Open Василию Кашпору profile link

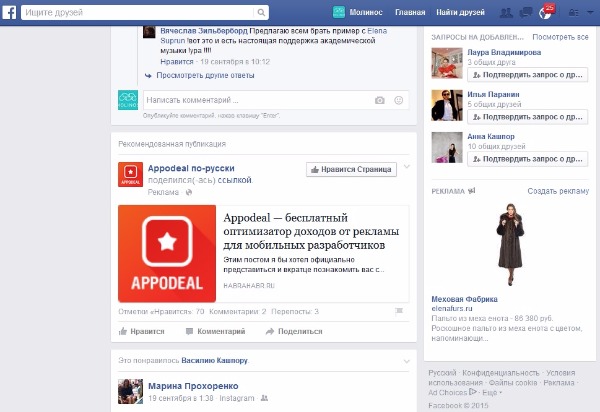click(x=214, y=360)
